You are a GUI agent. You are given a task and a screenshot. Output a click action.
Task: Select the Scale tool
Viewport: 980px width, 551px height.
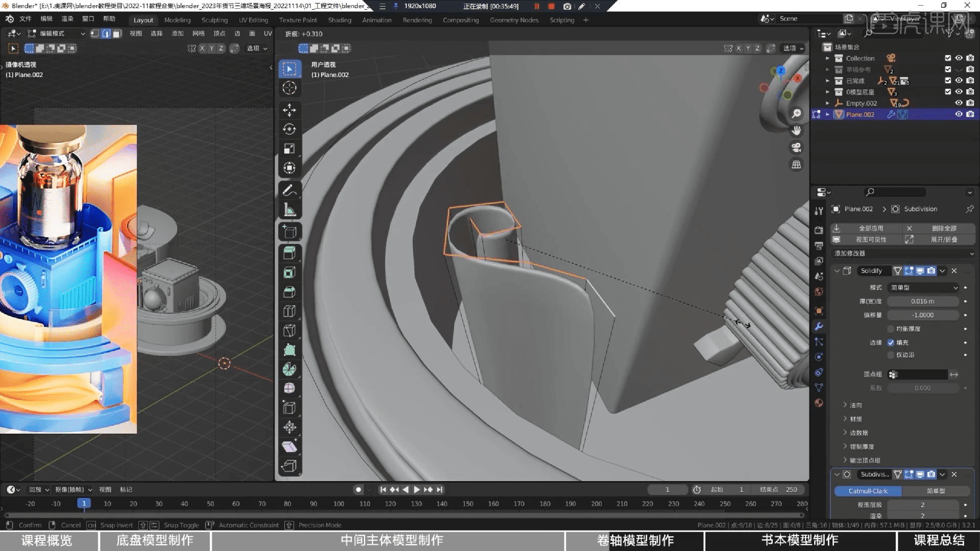(x=289, y=148)
